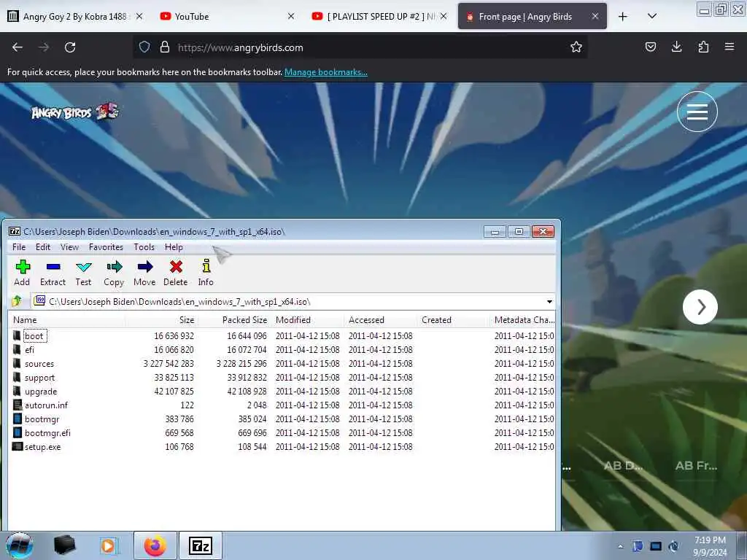Open the View menu in 7-Zip
The image size is (747, 560).
click(x=69, y=247)
